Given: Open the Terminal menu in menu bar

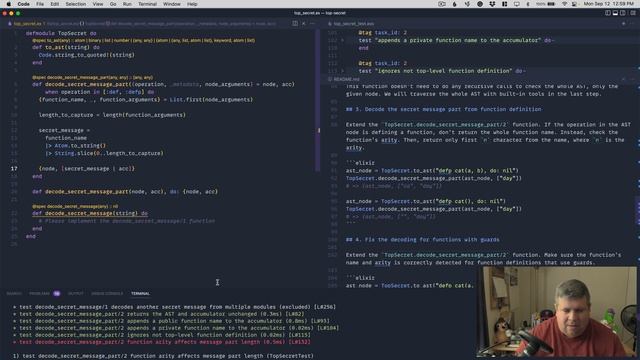Looking at the screenshot, I should click(x=147, y=4).
